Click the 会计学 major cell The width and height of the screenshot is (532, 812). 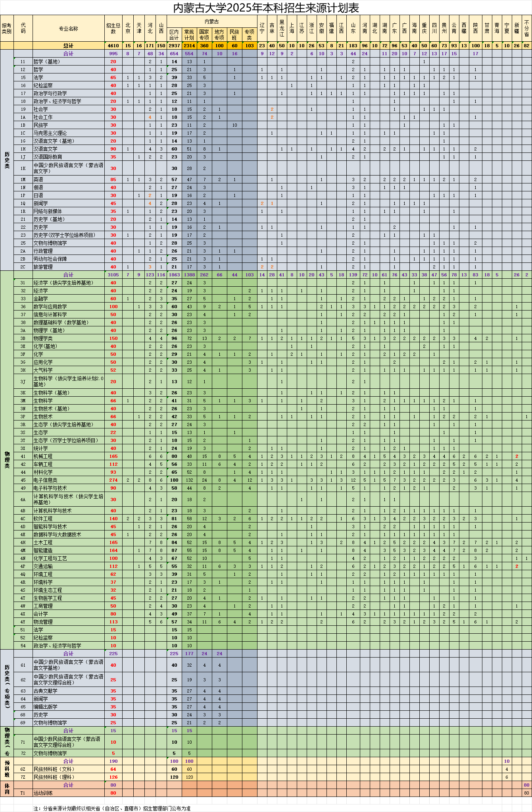coord(69,614)
